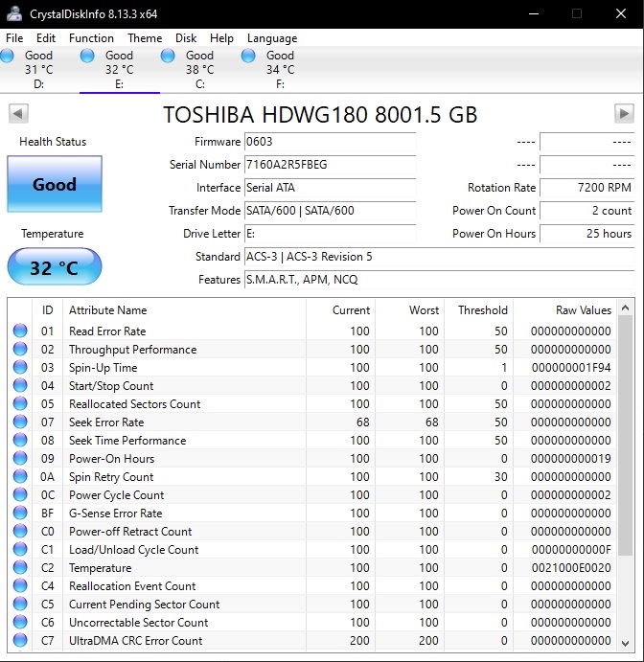Go to next disk with right arrow
The image size is (644, 662).
click(624, 113)
